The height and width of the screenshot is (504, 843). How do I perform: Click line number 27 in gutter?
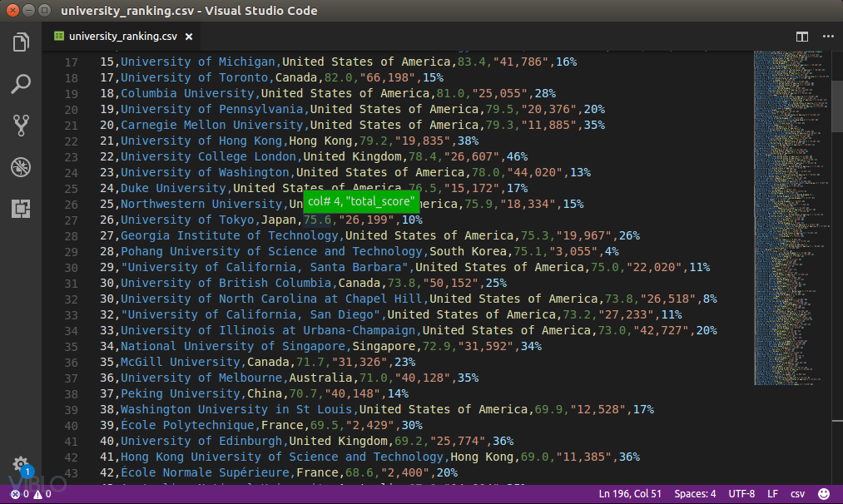coord(71,220)
